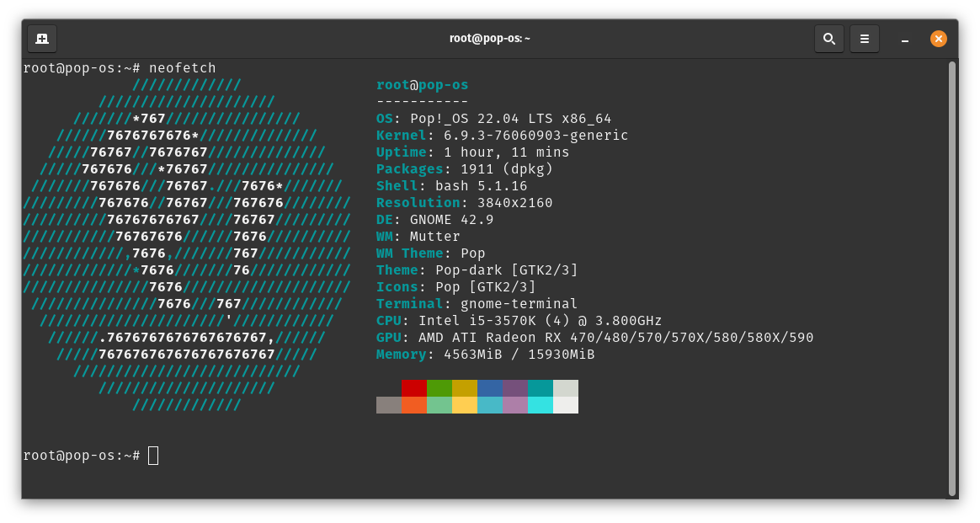
Task: Click the dark blue color block
Action: coord(490,388)
